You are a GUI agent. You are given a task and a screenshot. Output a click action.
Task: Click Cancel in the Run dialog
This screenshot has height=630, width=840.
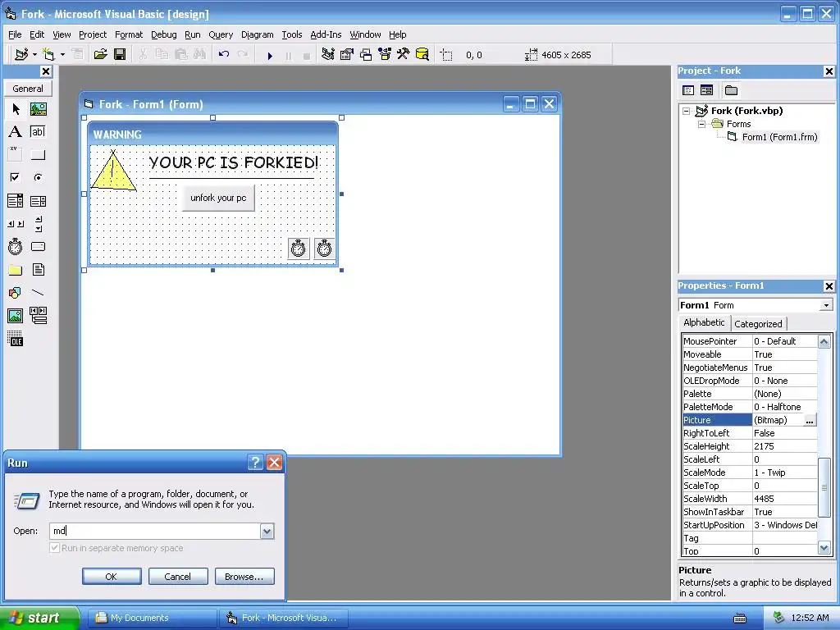(x=178, y=577)
